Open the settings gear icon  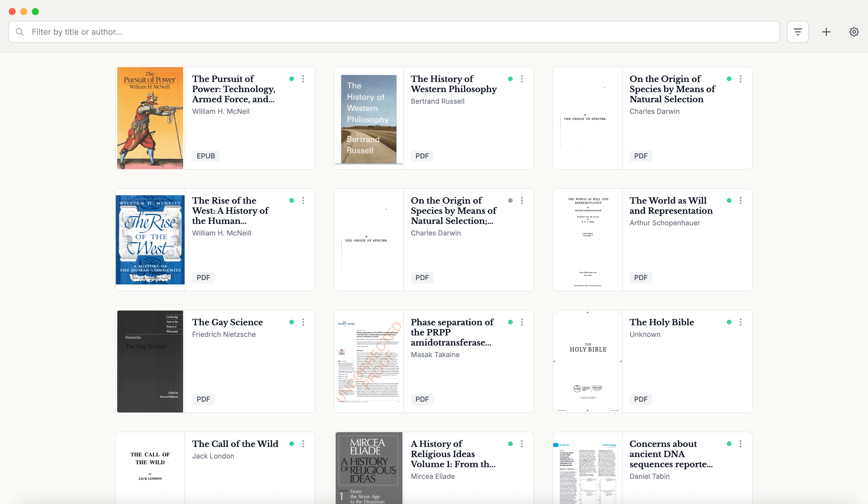[x=854, y=32]
